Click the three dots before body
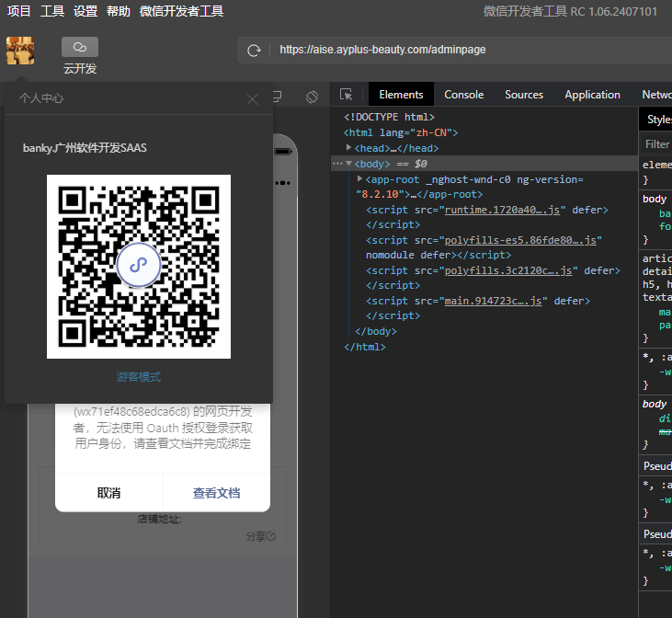 click(337, 164)
